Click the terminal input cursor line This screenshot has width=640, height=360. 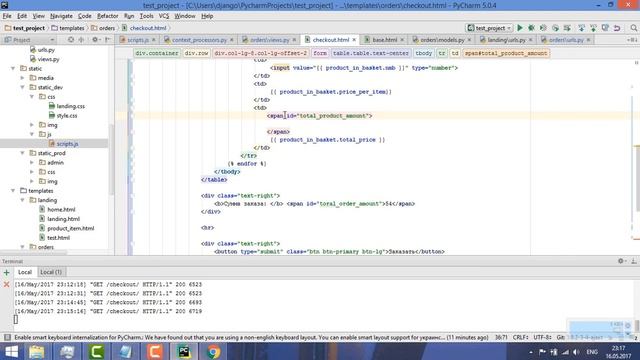tap(16, 320)
